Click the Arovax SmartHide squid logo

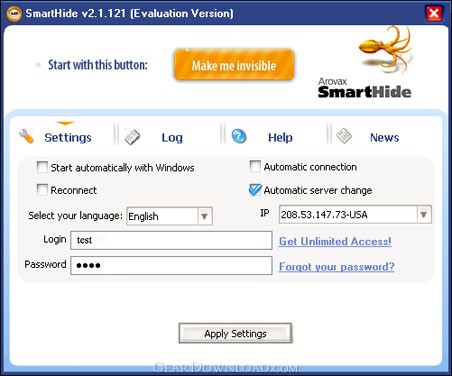click(387, 49)
